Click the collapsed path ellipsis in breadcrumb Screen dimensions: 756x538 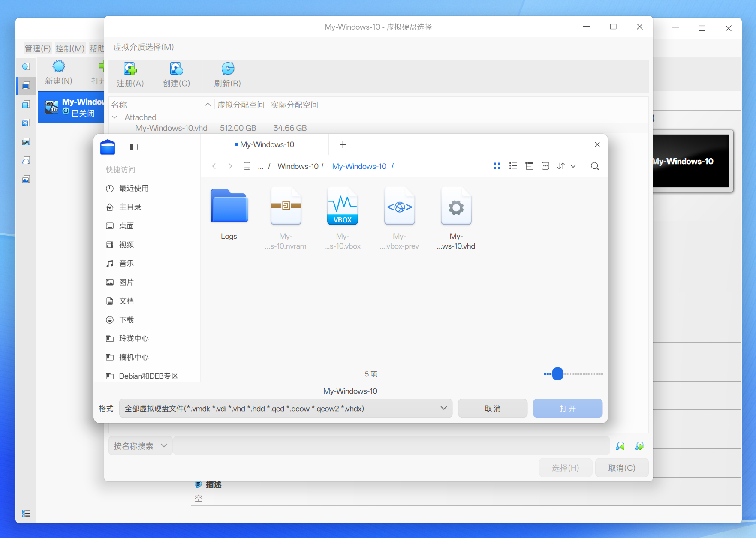(x=261, y=166)
